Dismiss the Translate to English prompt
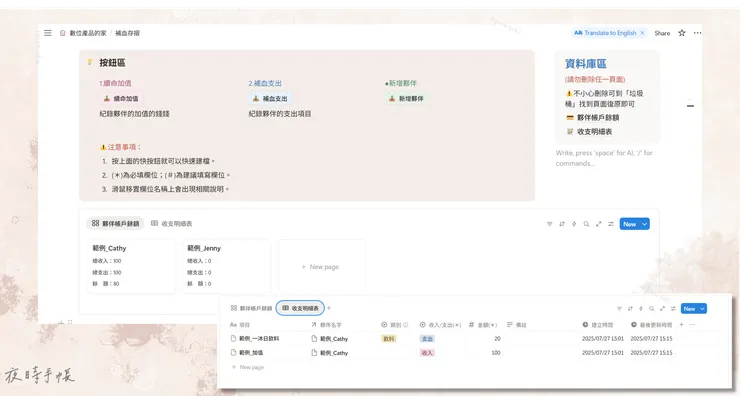The image size is (740, 396). pos(642,33)
